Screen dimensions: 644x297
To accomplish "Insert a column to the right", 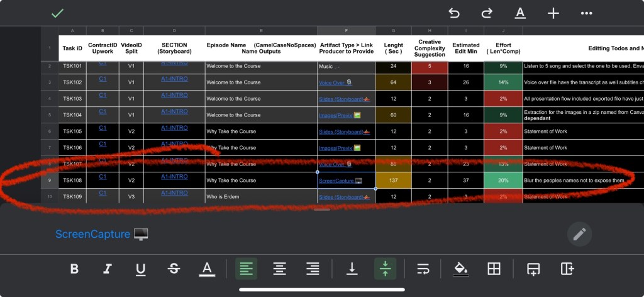I will point(567,269).
